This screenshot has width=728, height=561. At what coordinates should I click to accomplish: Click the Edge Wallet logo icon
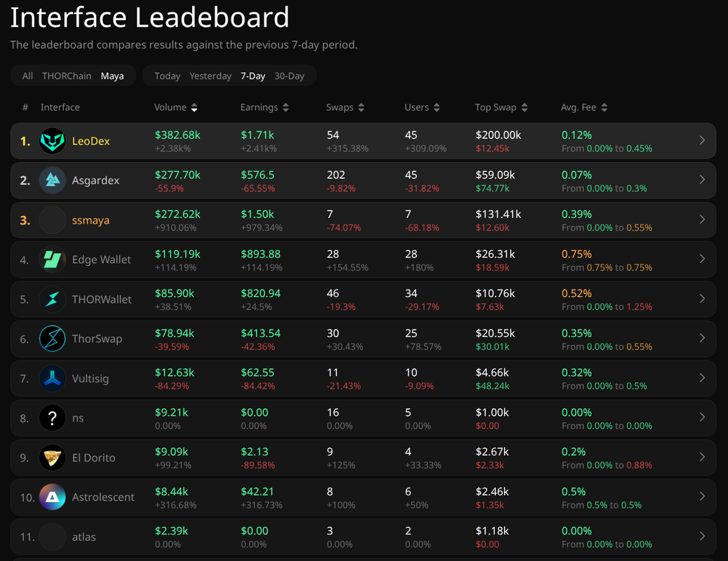[53, 259]
